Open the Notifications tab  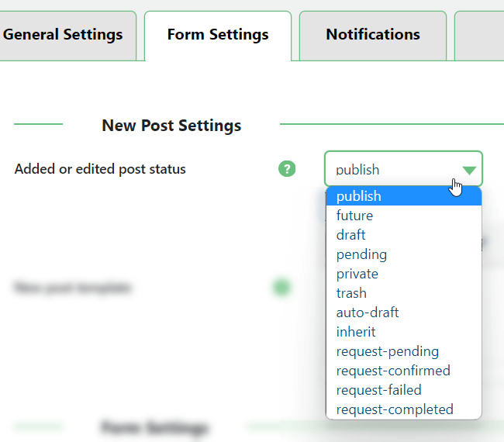(373, 35)
